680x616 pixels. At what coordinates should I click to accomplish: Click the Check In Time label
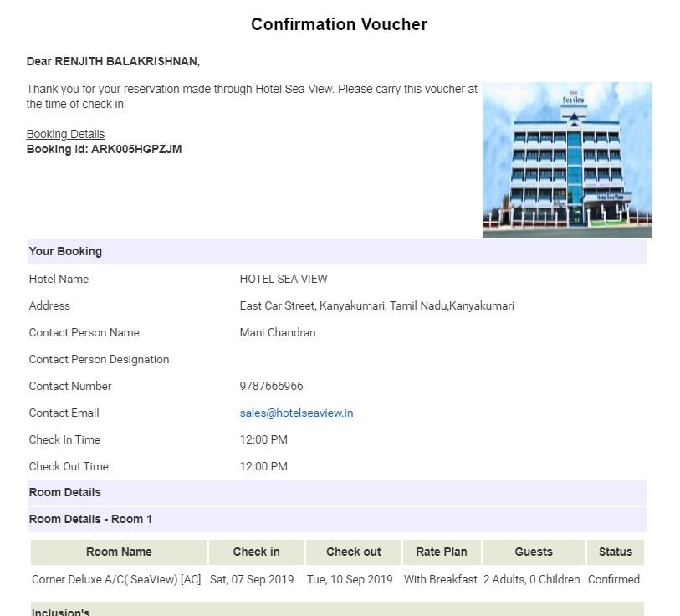(64, 439)
